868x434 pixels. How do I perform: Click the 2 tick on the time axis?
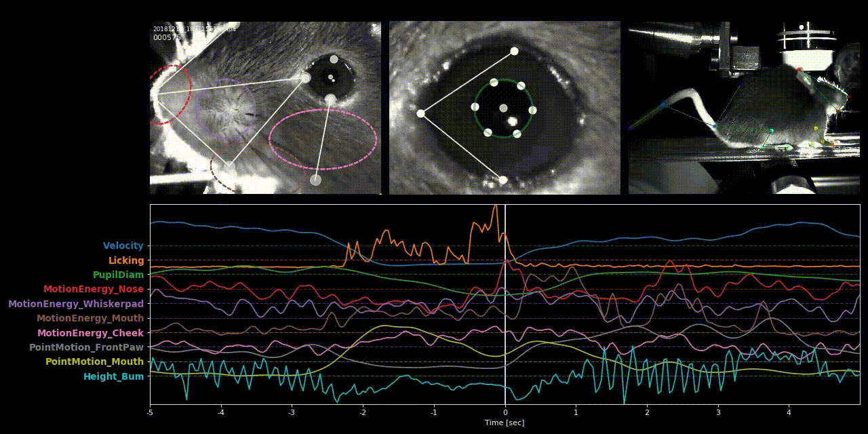[647, 412]
